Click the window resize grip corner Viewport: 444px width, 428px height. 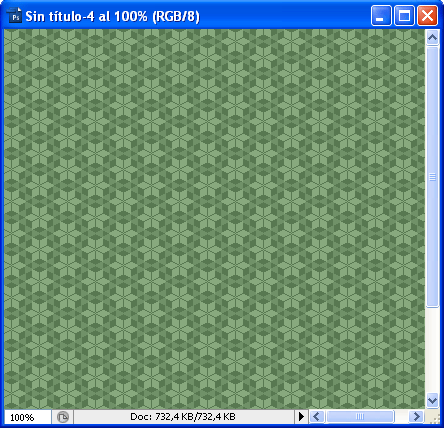pyautogui.click(x=433, y=417)
